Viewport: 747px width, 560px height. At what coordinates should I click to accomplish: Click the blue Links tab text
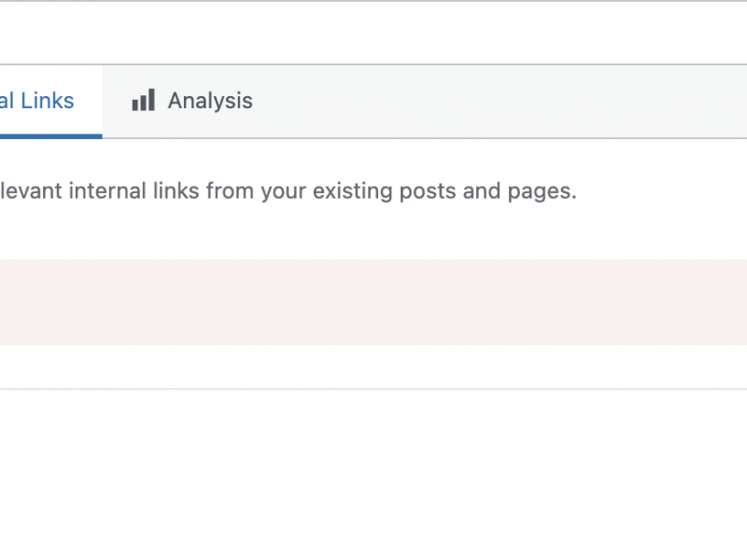37,100
